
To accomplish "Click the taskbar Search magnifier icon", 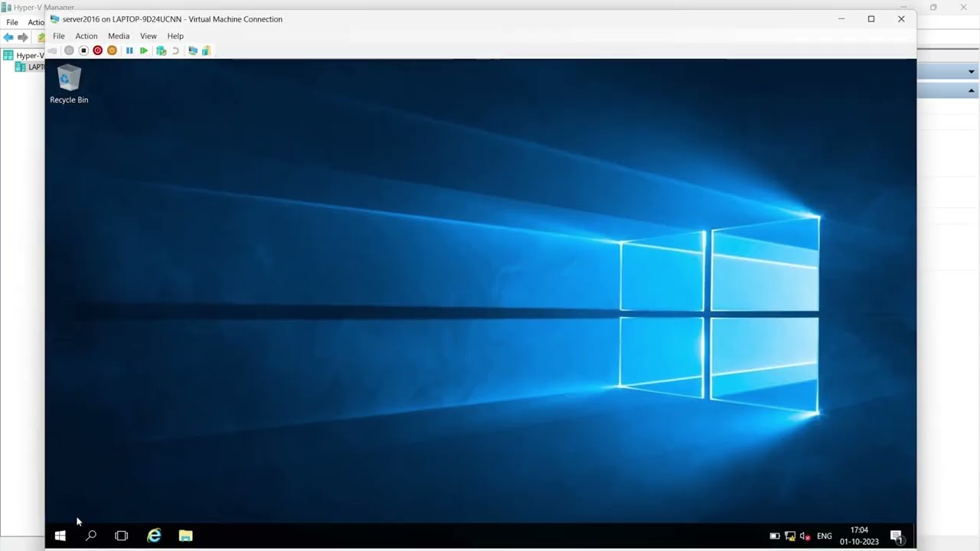I will click(91, 536).
